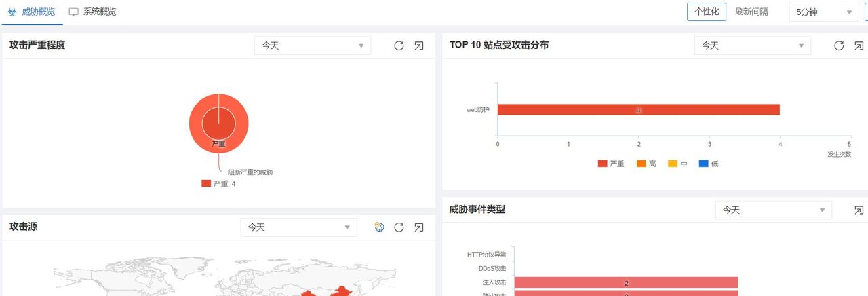Screen dimensions: 868x296
Task: Toggle the 高 legend in TOP 10 chart
Action: point(646,164)
